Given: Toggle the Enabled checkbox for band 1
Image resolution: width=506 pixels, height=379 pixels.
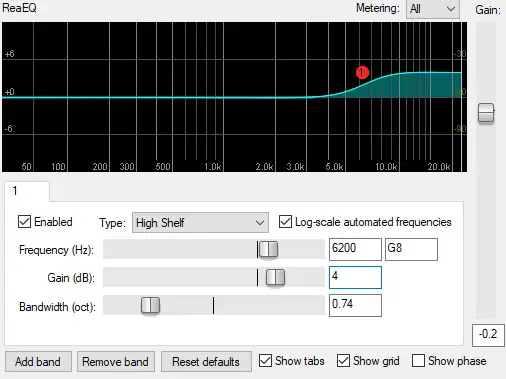Looking at the screenshot, I should (24, 222).
